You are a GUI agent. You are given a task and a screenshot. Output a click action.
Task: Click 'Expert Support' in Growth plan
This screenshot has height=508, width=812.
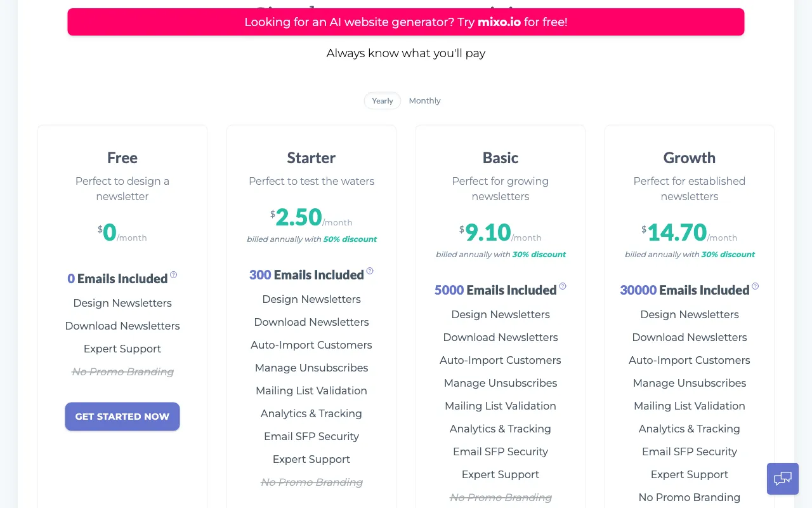[690, 474]
